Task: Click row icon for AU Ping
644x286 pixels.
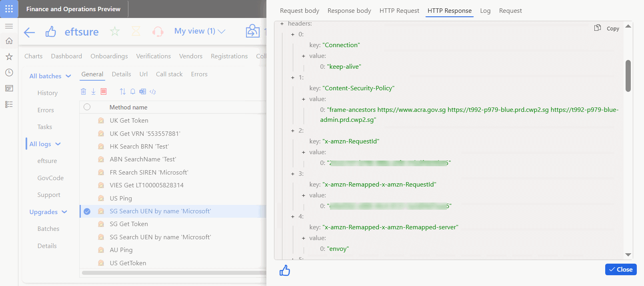Action: coord(101,250)
